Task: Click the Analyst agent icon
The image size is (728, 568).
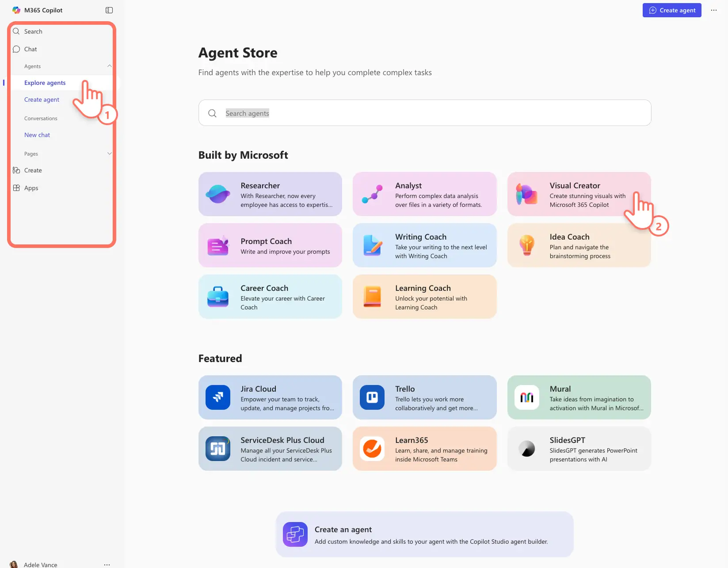Action: [x=372, y=194]
